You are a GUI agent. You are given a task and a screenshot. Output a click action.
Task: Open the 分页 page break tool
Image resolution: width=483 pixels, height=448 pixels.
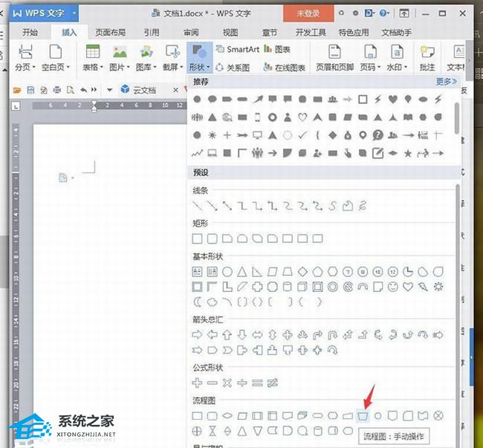point(25,58)
